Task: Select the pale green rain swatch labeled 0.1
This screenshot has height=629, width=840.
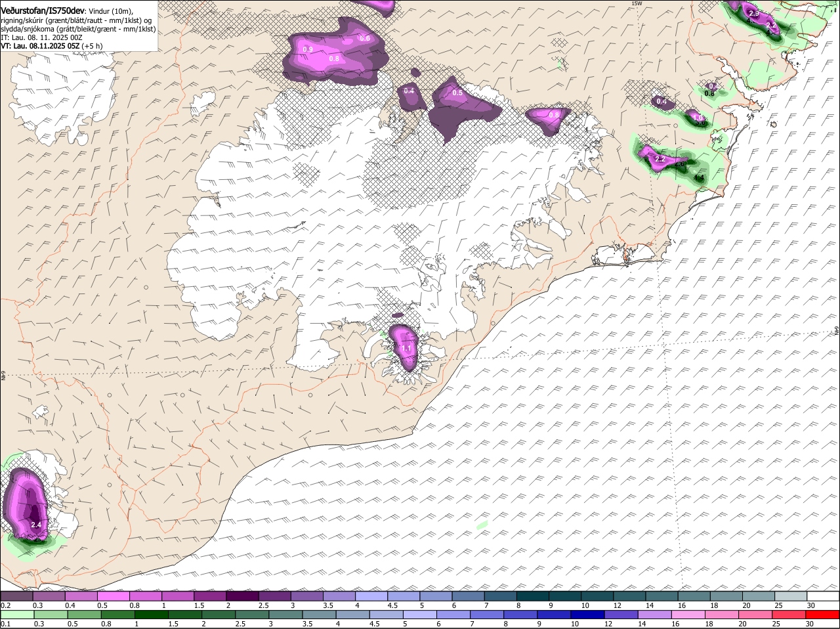Action: click(x=16, y=615)
